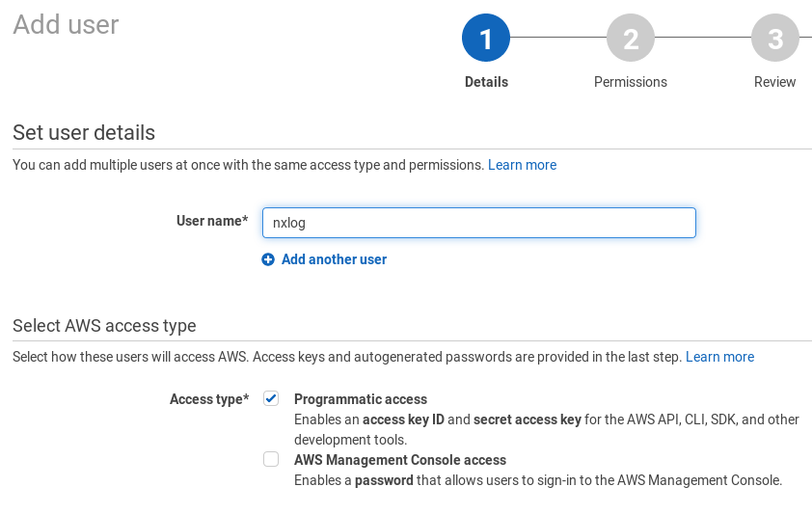Viewport: 812px width, 514px height.
Task: Click the 'Access type*' field label
Action: (x=209, y=399)
